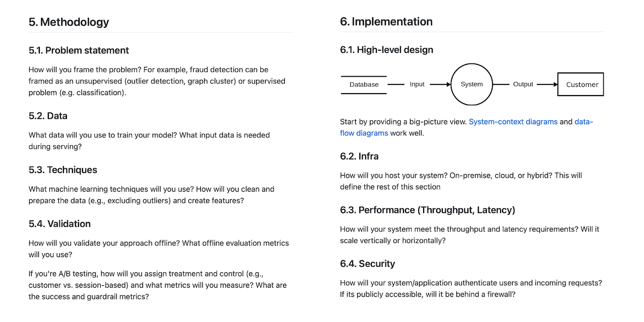This screenshot has width=644, height=322.
Task: Click the Customer box in the diagram
Action: tap(581, 85)
